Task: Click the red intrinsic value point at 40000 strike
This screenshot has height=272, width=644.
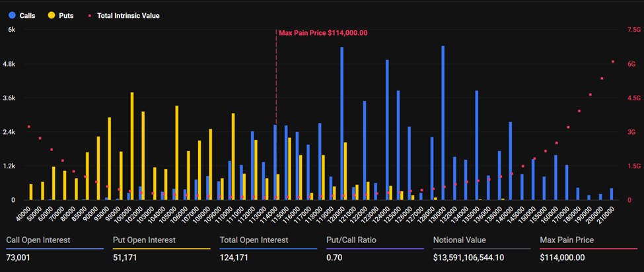Action: [29, 127]
